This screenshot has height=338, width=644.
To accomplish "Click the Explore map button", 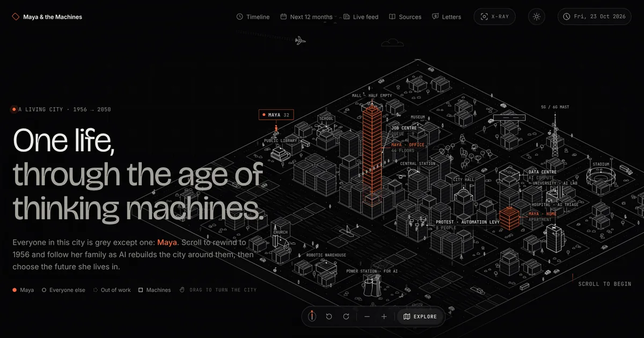I will pyautogui.click(x=420, y=317).
